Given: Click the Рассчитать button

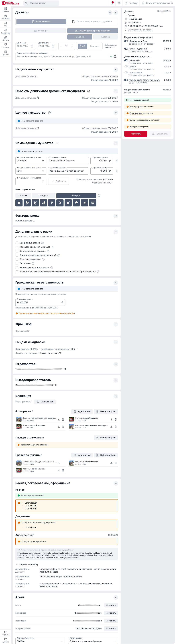Looking at the screenshot, I should [136, 134].
